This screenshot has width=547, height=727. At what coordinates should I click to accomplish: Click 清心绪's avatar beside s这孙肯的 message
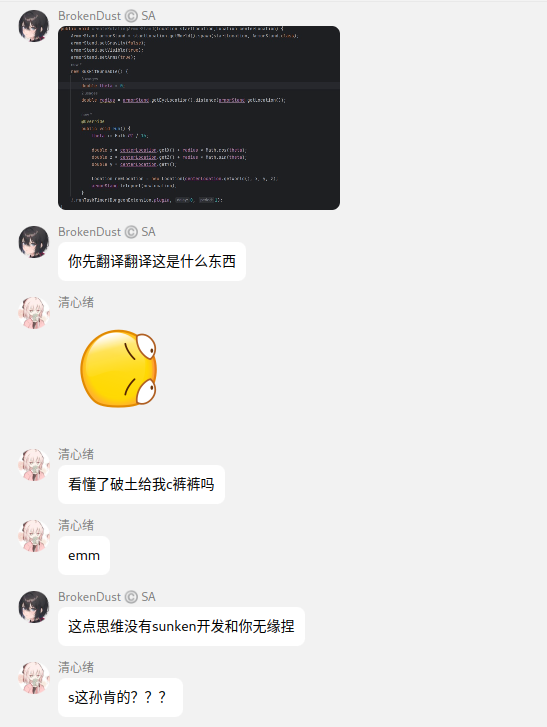point(33,678)
